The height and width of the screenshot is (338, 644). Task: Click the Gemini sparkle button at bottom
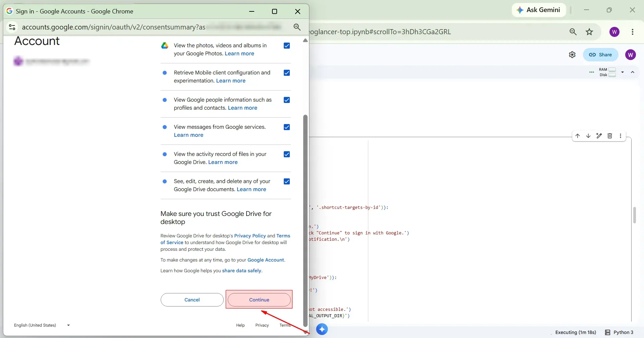(x=322, y=329)
